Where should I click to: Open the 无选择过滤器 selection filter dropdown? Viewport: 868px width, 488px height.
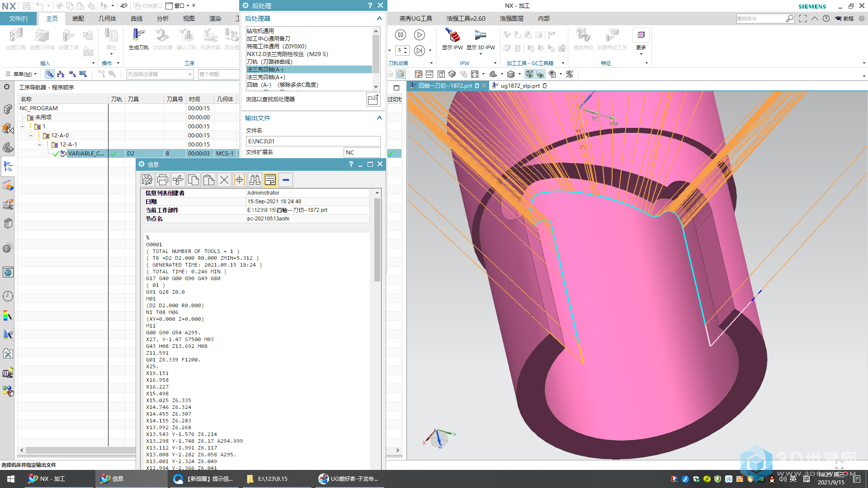[160, 74]
